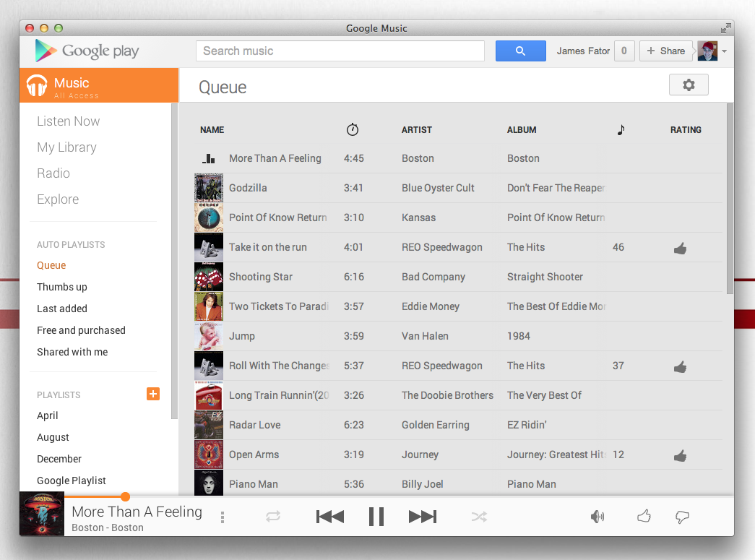Toggle thumbs up on Open Arms
Viewport: 755px width, 560px height.
[x=681, y=455]
